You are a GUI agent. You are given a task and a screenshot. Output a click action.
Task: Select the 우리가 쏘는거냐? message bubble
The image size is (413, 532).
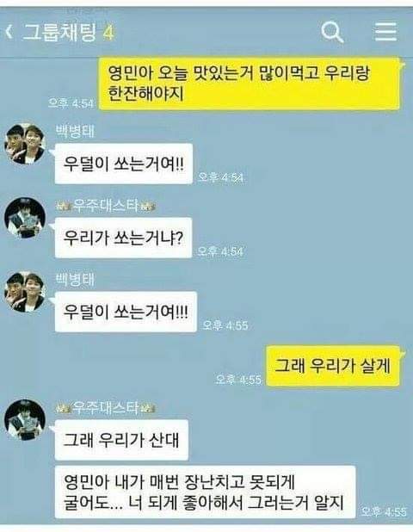point(123,238)
